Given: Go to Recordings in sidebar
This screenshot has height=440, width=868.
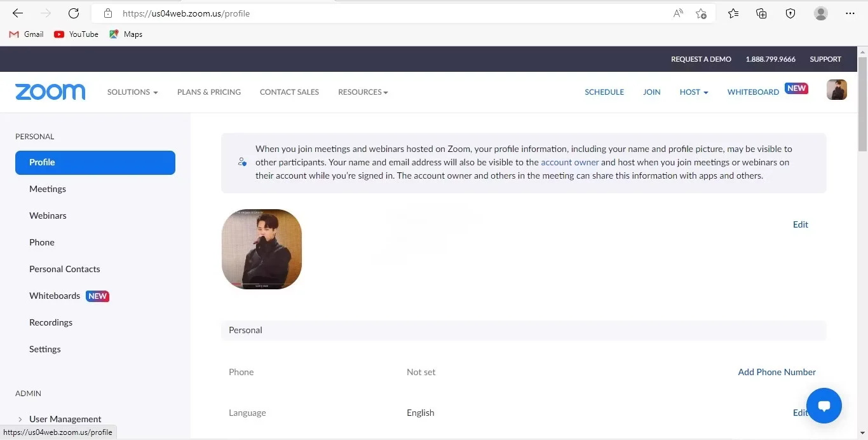Looking at the screenshot, I should tap(51, 322).
